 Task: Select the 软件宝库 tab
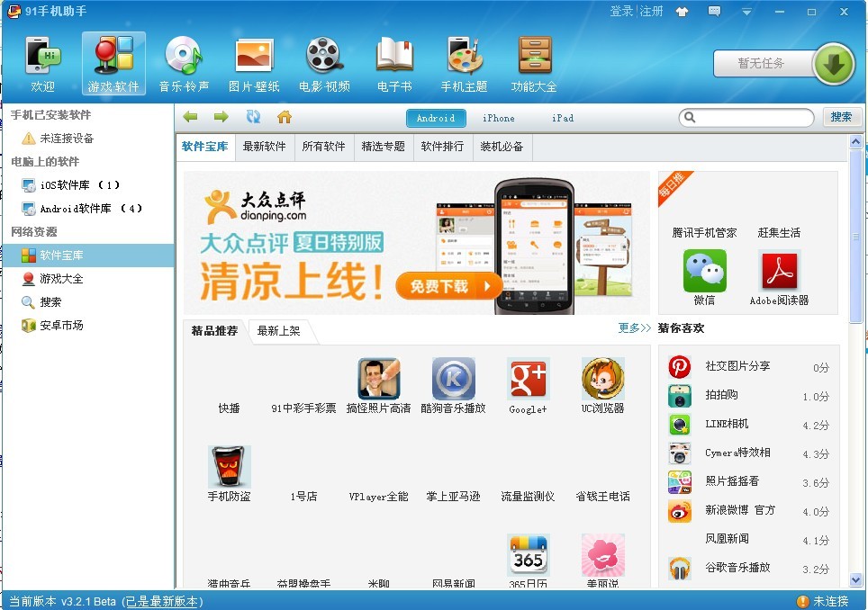204,147
